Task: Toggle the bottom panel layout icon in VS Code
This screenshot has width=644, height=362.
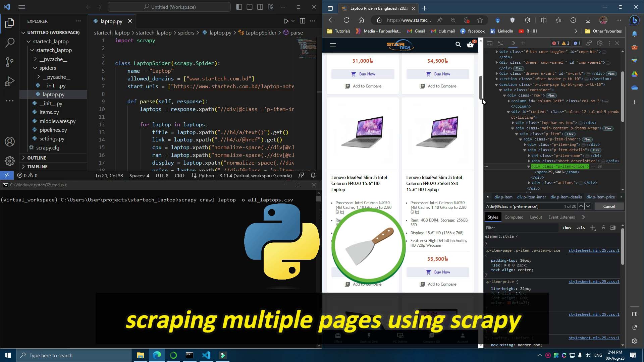Action: pos(250,7)
